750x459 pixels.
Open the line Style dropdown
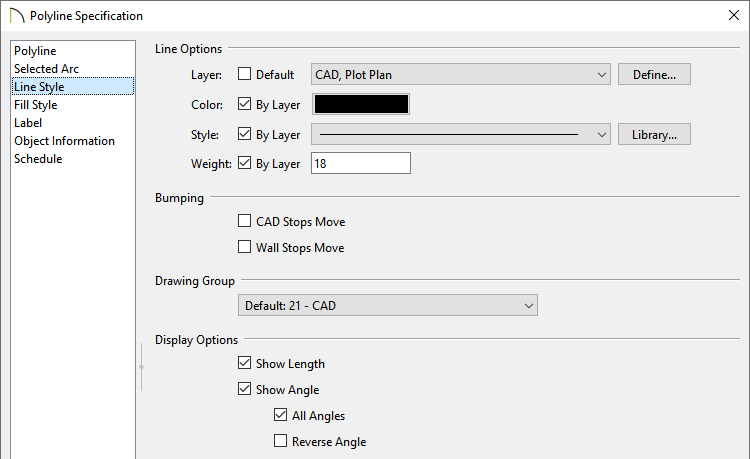tap(461, 134)
